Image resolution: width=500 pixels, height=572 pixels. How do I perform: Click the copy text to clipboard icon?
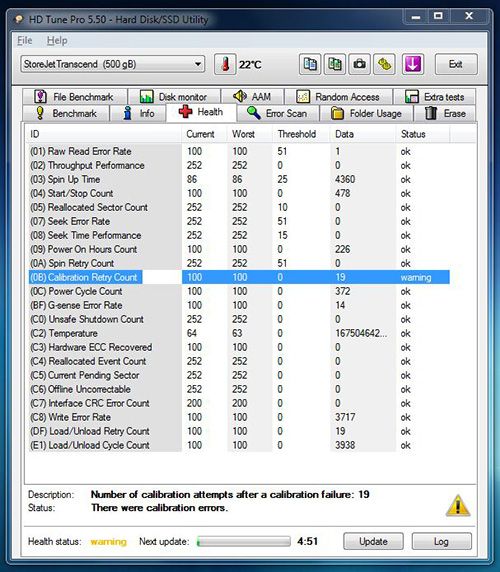pos(310,65)
